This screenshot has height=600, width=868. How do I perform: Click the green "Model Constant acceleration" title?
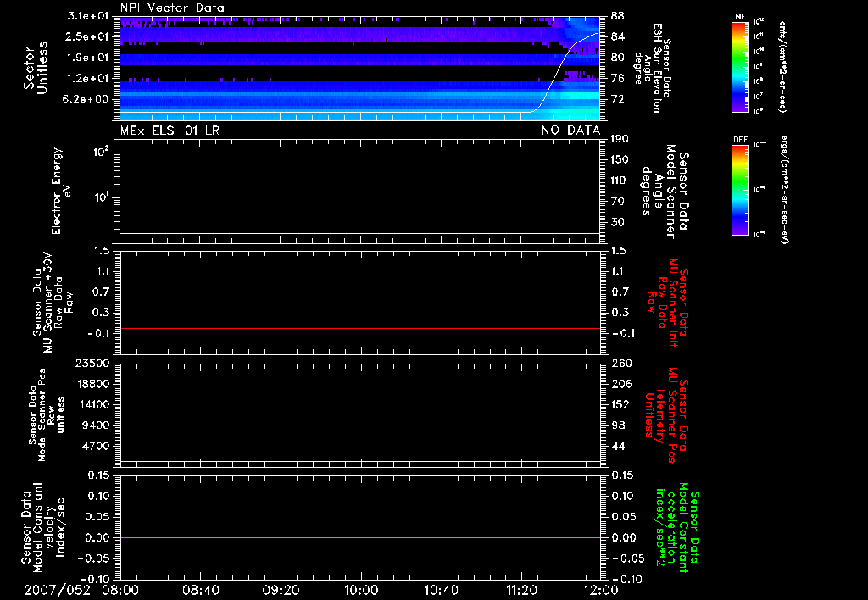click(x=677, y=527)
